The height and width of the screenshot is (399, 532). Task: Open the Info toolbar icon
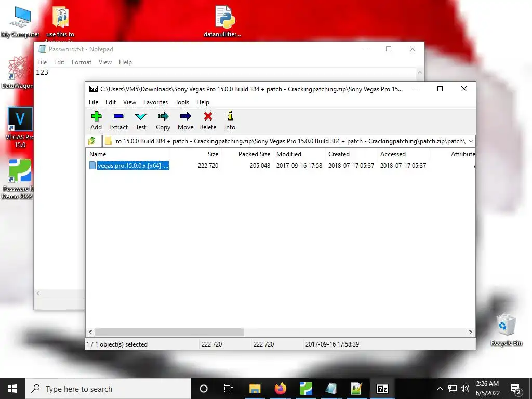click(x=230, y=121)
